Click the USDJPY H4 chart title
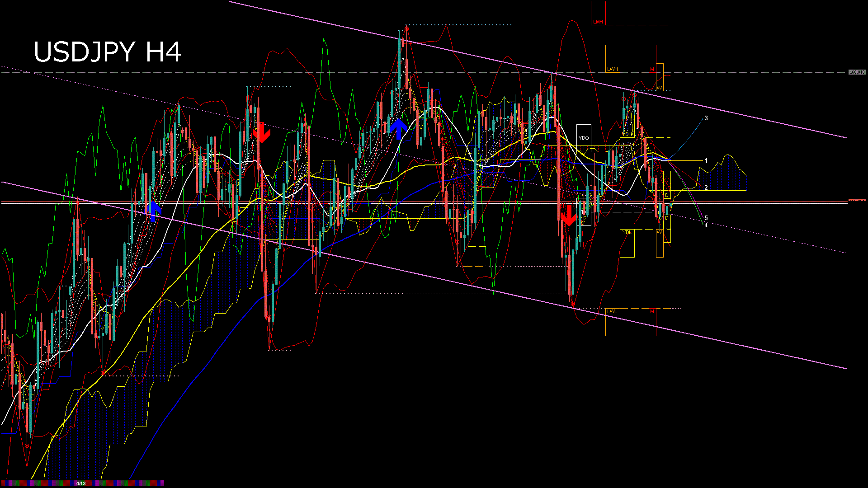 (x=108, y=52)
